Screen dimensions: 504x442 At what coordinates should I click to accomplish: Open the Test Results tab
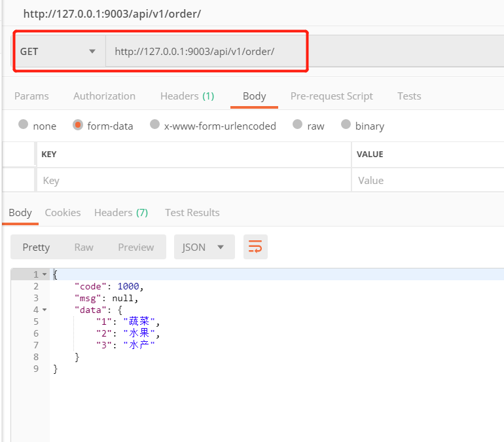(192, 213)
